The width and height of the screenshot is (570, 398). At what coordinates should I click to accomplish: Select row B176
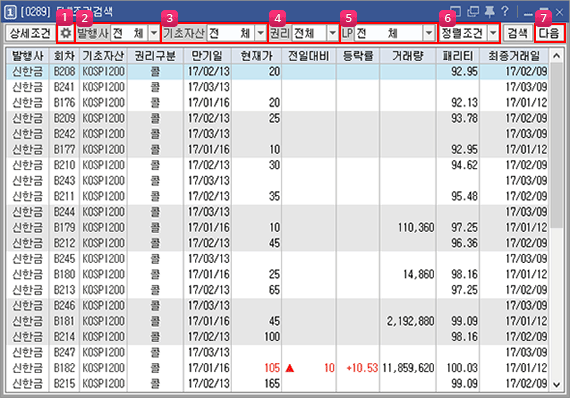277,103
